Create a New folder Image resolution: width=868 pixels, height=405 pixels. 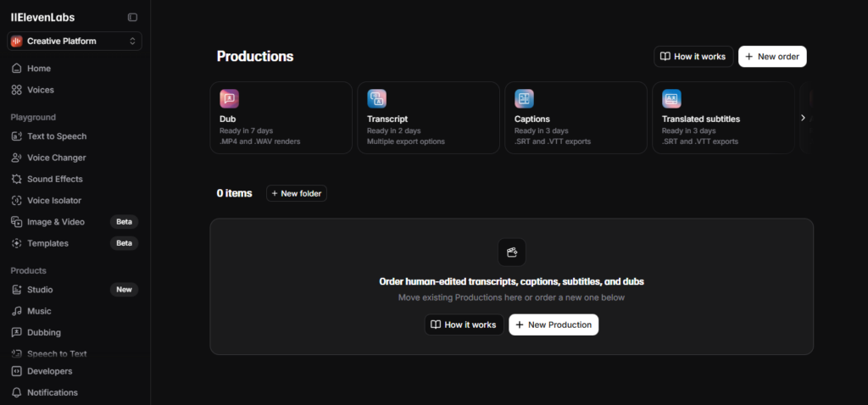point(296,193)
